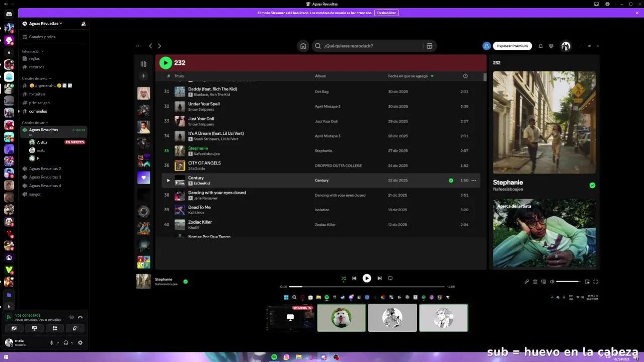Enter Spotify full screen mode
644x362 pixels.
point(596,282)
